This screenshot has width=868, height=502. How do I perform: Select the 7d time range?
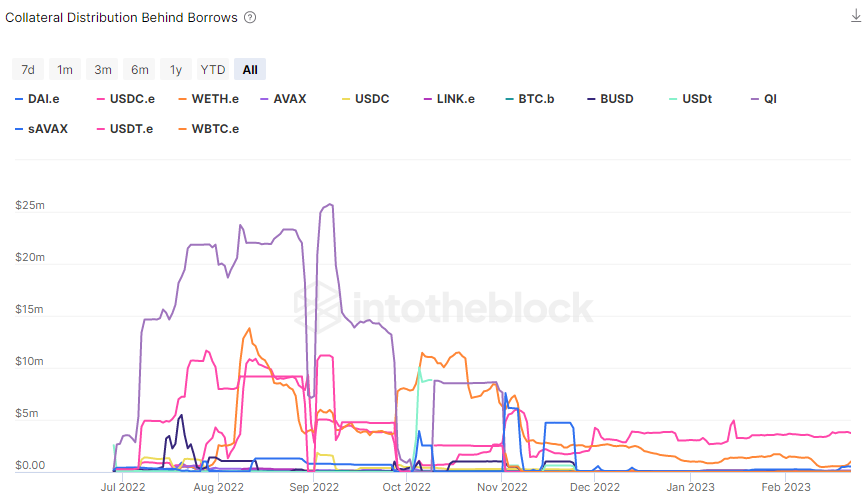[x=28, y=69]
